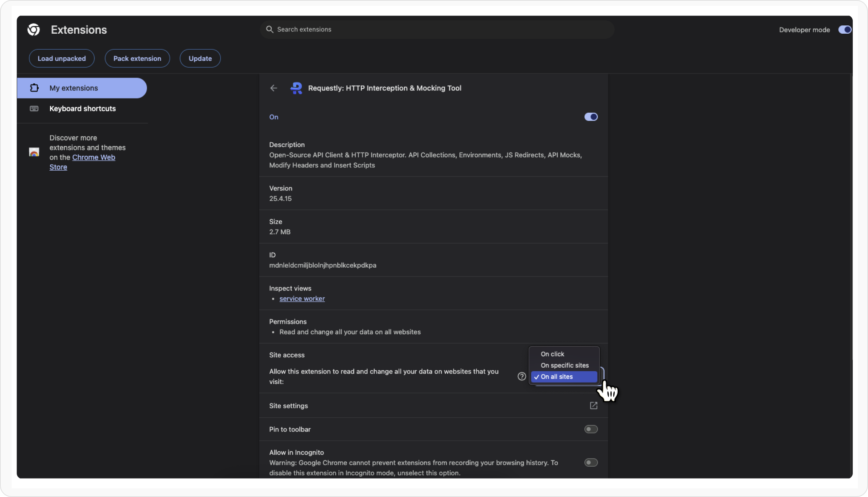
Task: Enable Allow in Incognito toggle
Action: (591, 463)
